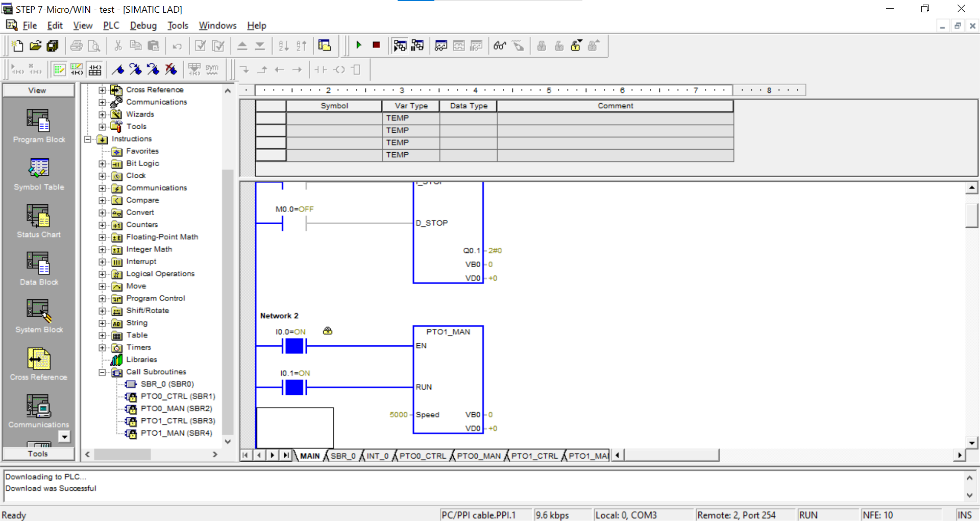Viewport: 980px width, 521px height.
Task: Expand the Bit Logic instruction folder
Action: [102, 163]
